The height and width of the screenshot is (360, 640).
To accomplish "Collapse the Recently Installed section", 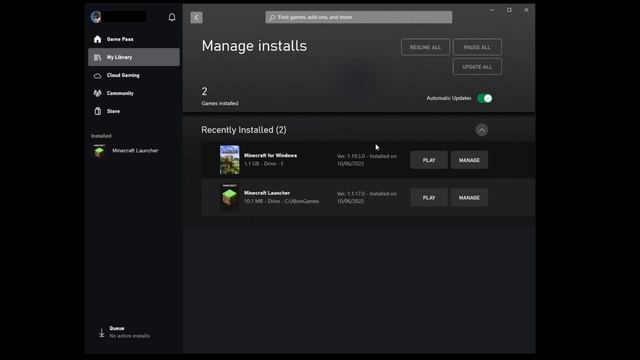I will tap(482, 130).
